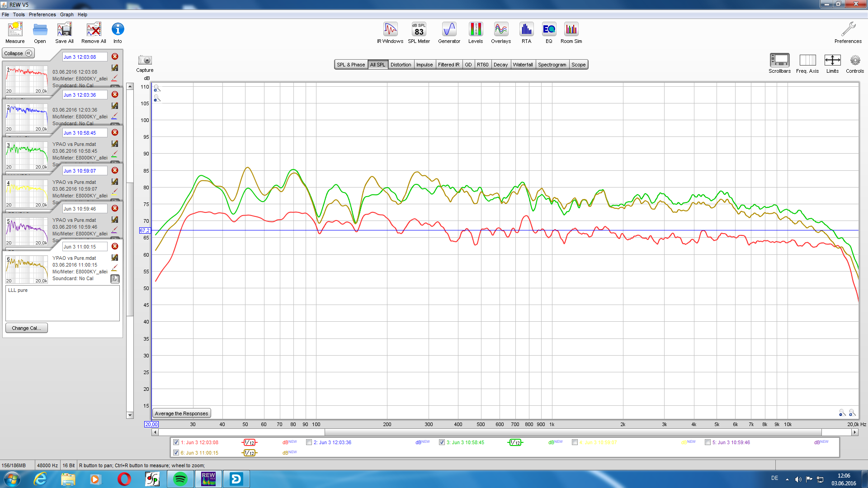Switch to Waterfall tab
Screen dimensions: 868x488
click(523, 65)
